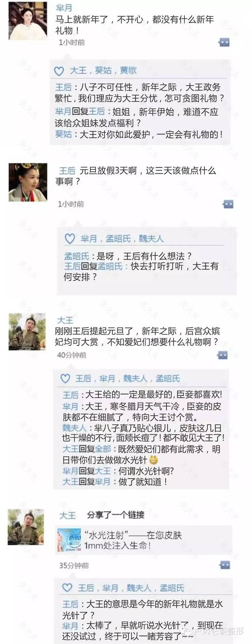The height and width of the screenshot is (644, 252).
Task: Open 大王's avatar beside shared link post
Action: (x=26, y=527)
